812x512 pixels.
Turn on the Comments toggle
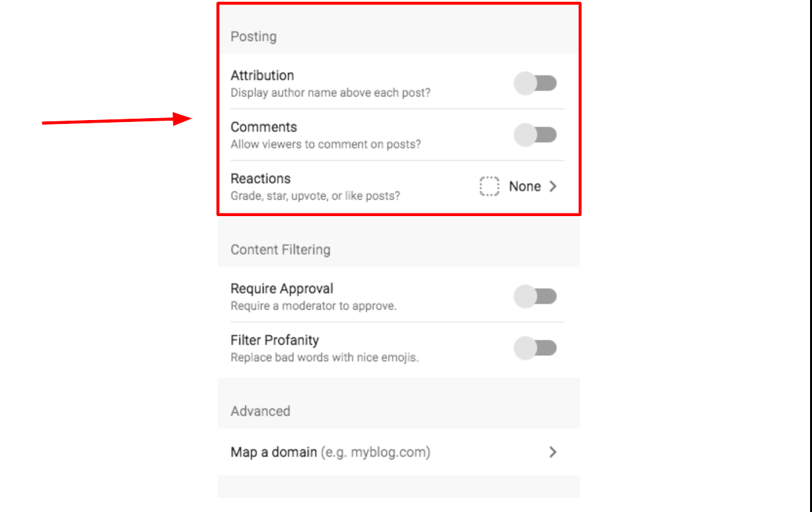(535, 135)
